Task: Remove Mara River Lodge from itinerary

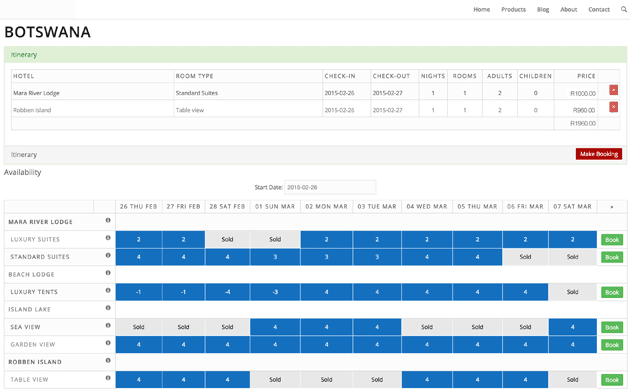Action: tap(613, 90)
